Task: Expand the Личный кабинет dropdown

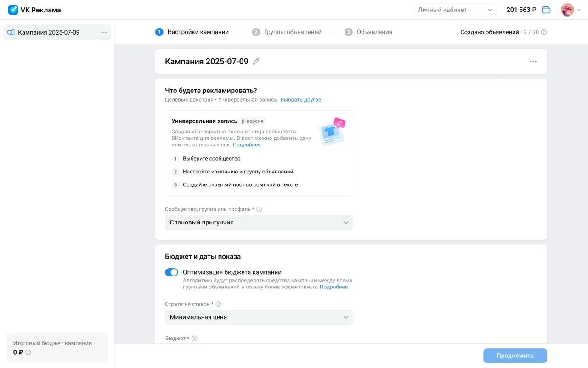Action: (454, 10)
